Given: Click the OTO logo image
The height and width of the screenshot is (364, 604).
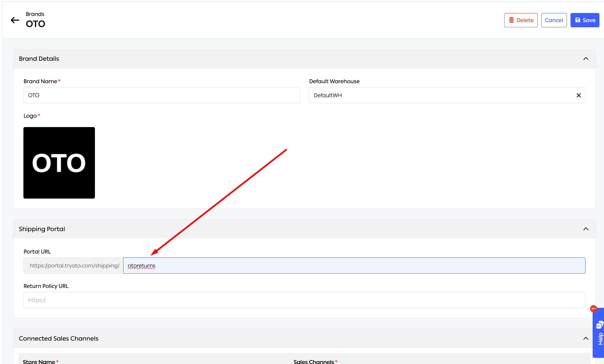Looking at the screenshot, I should (x=59, y=163).
